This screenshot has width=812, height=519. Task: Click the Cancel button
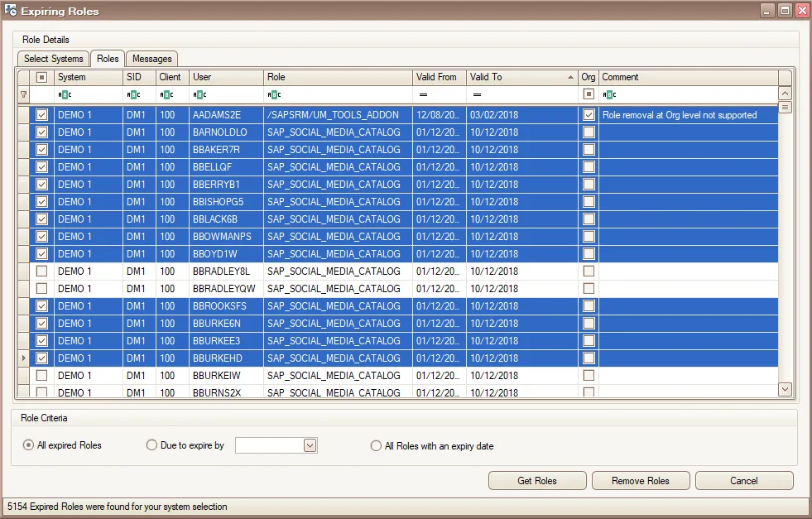click(744, 481)
